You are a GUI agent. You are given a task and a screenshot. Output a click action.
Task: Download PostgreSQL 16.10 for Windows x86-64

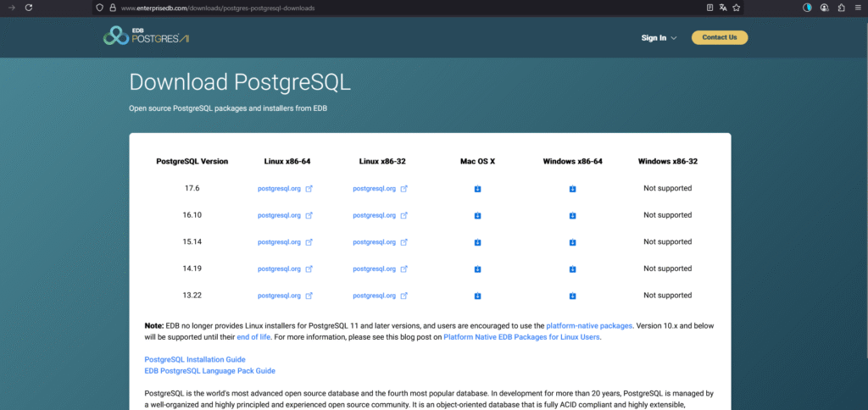(x=572, y=216)
